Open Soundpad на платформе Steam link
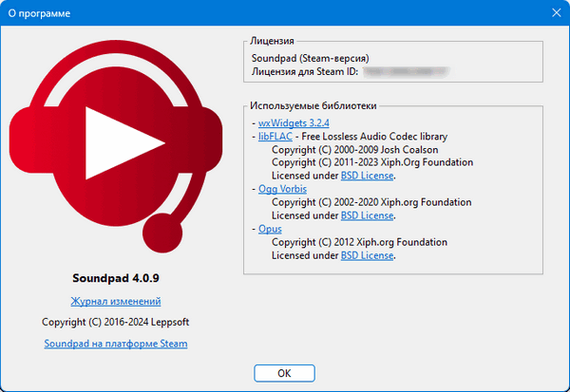The image size is (570, 392). [116, 344]
